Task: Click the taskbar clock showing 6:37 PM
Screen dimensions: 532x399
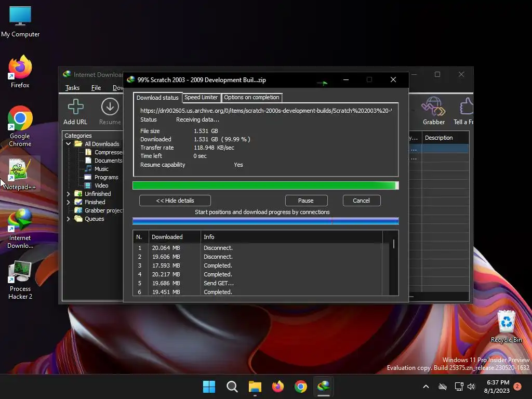Action: (x=497, y=387)
